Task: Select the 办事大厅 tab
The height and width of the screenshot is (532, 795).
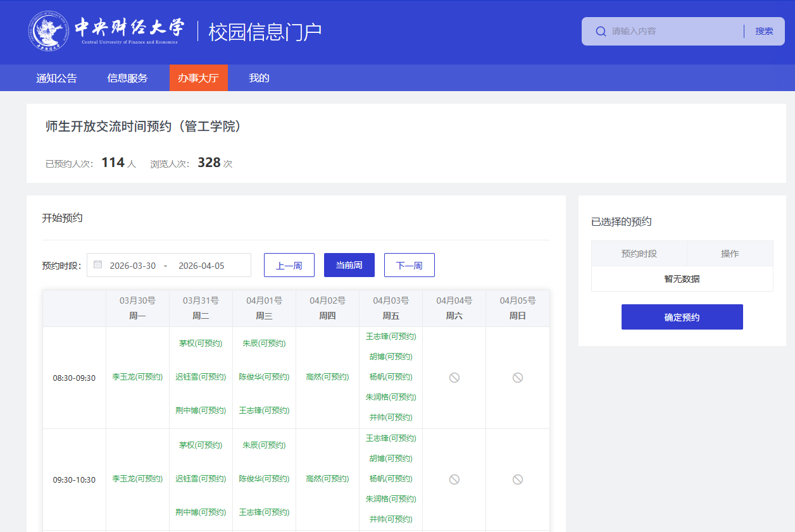Action: [x=198, y=78]
